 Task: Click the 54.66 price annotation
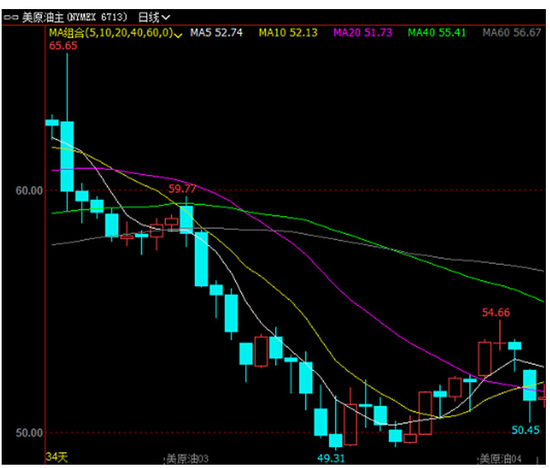(x=496, y=312)
